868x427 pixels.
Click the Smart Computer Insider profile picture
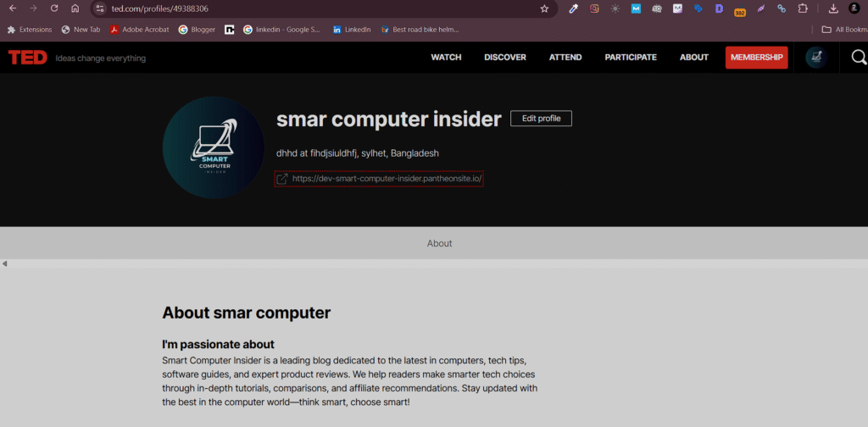coord(213,147)
